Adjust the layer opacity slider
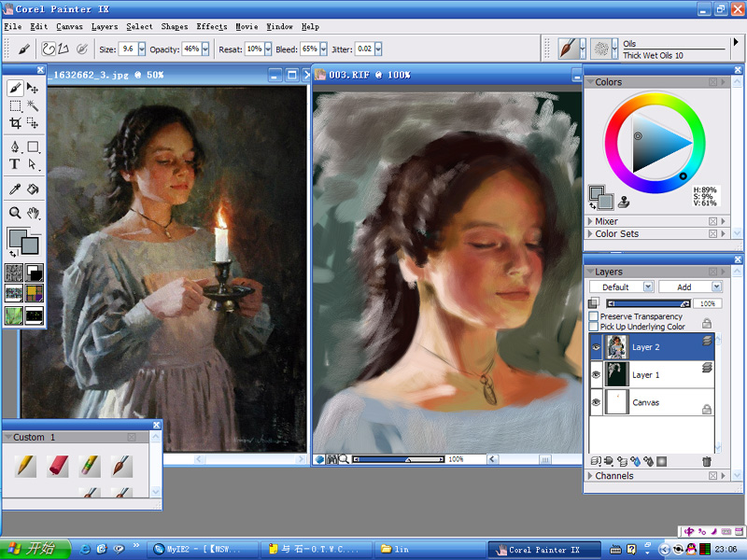 pos(648,303)
